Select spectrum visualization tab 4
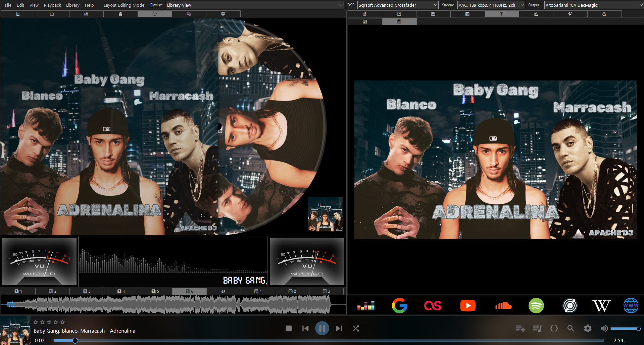This screenshot has height=345, width=644. tap(121, 291)
